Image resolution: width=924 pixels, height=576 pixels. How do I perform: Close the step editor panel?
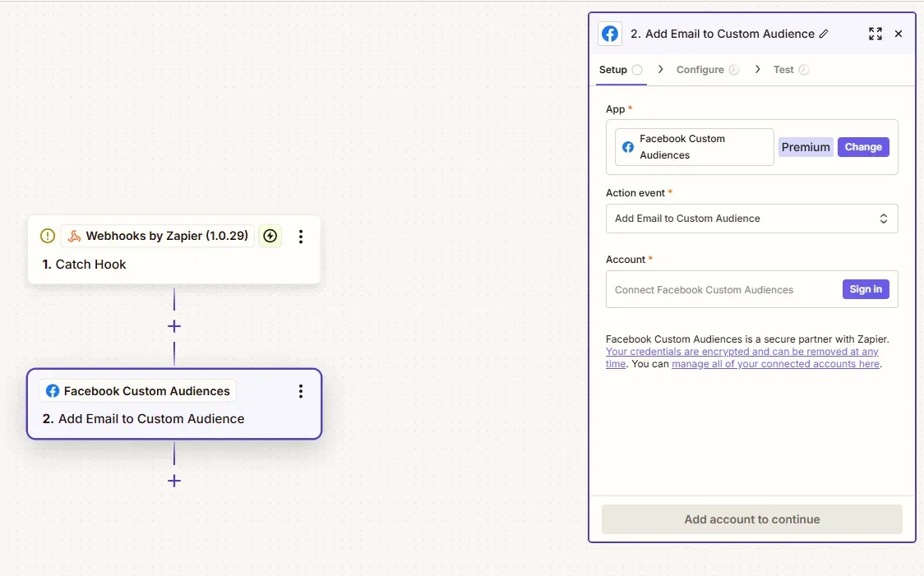coord(898,35)
